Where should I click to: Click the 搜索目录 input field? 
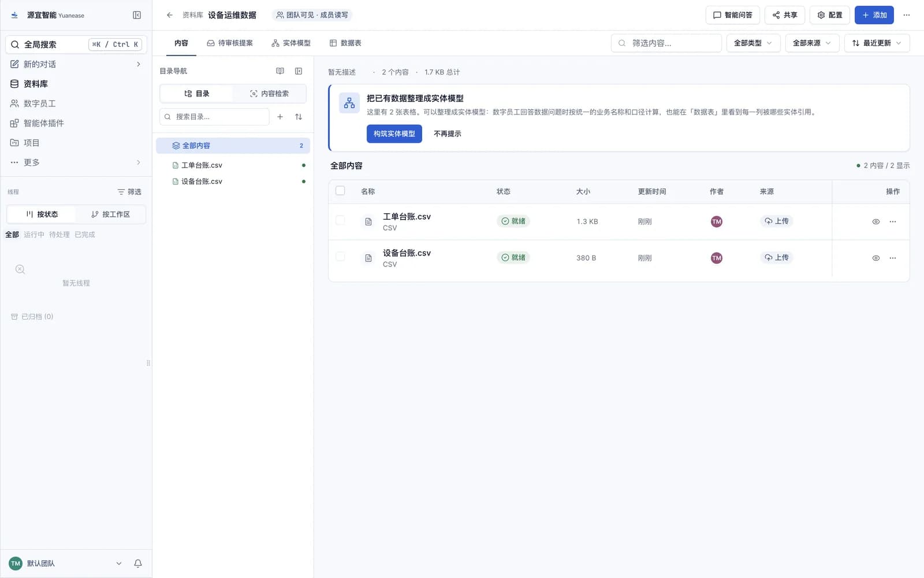pyautogui.click(x=214, y=117)
